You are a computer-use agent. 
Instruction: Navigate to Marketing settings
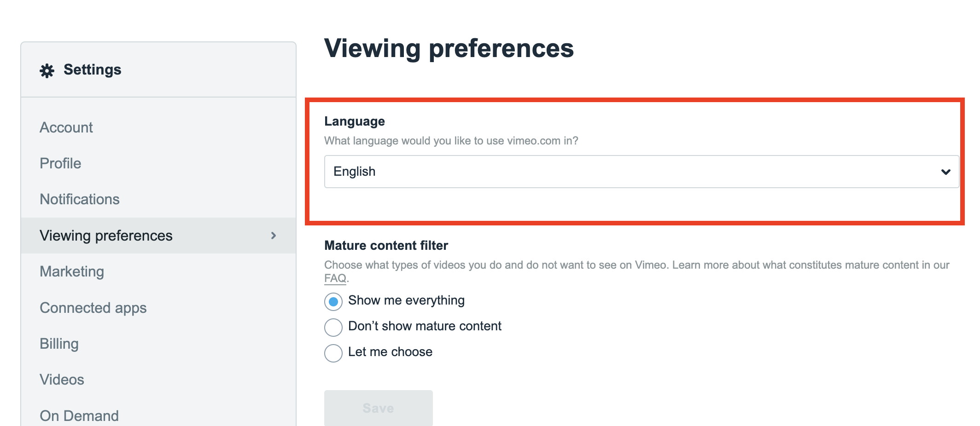[72, 271]
